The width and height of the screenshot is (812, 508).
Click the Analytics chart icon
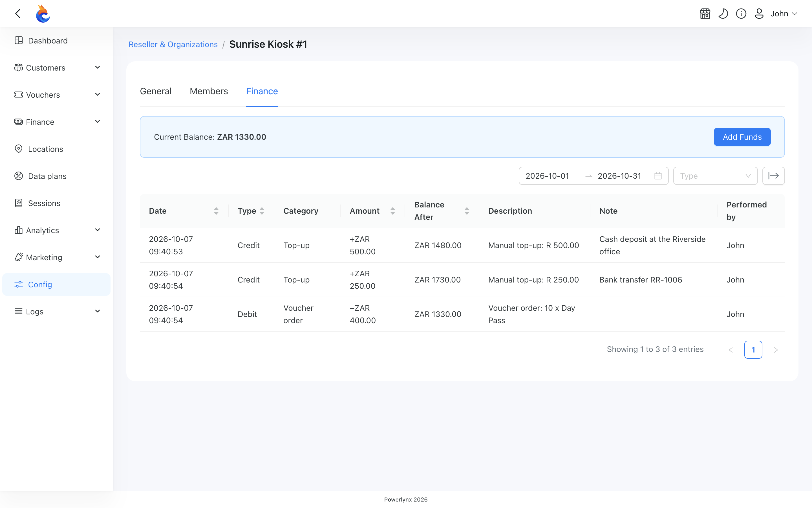18,230
